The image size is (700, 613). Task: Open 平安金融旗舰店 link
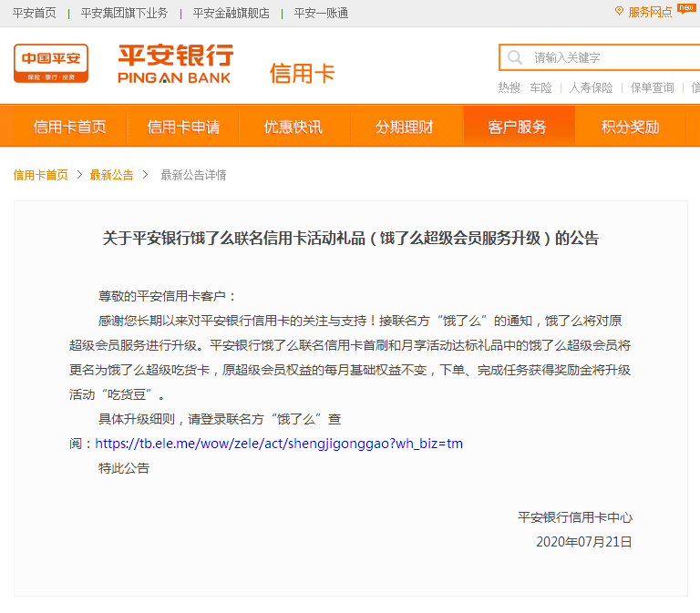click(x=232, y=13)
